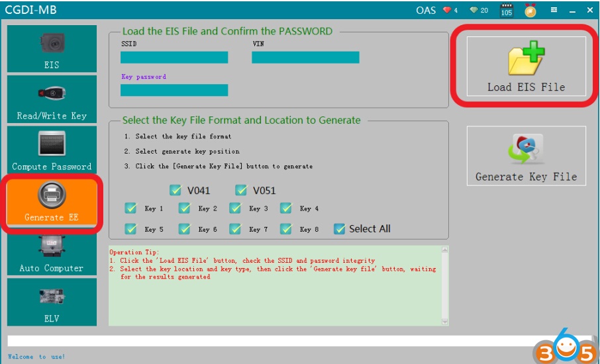Image resolution: width=600 pixels, height=364 pixels.
Task: Click the red diamond points icon
Action: click(447, 10)
